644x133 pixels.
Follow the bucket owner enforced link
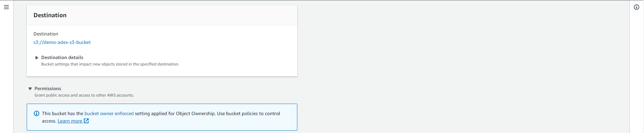click(109, 113)
